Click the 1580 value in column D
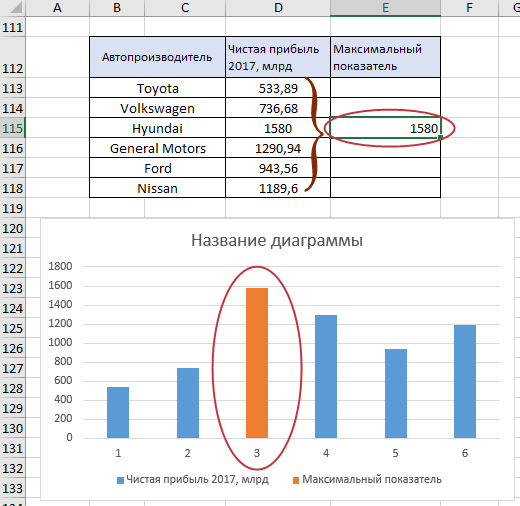The width and height of the screenshot is (520, 506). tap(278, 128)
